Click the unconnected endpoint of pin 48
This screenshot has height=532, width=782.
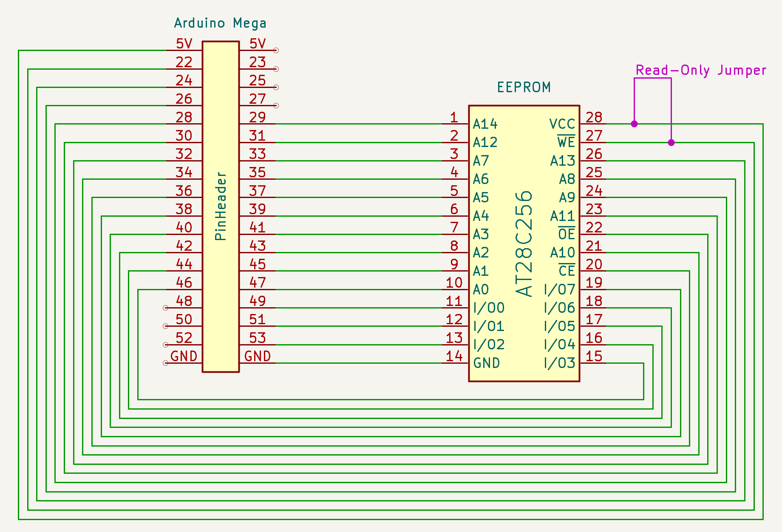point(166,308)
